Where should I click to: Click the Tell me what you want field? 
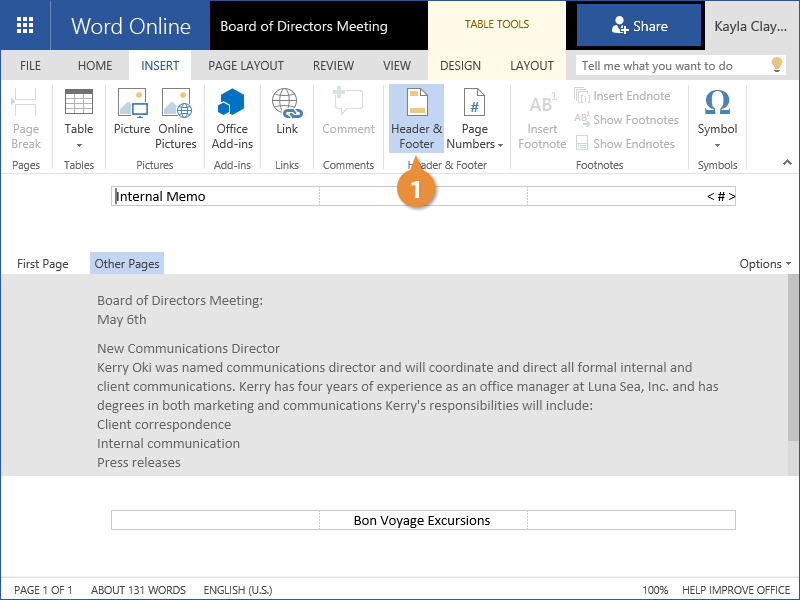tap(668, 66)
